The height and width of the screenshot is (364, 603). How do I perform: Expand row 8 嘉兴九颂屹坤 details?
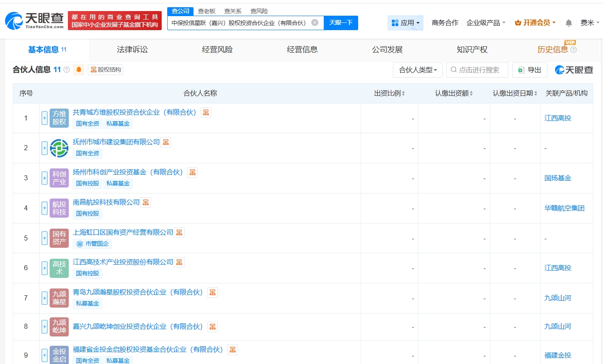coord(45,327)
